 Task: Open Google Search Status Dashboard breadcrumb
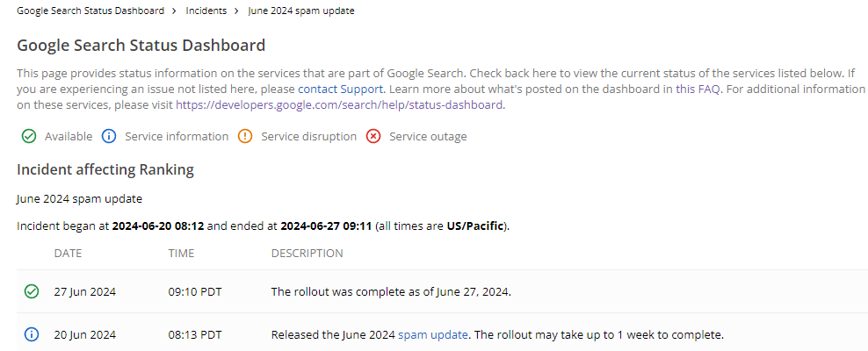(x=90, y=11)
